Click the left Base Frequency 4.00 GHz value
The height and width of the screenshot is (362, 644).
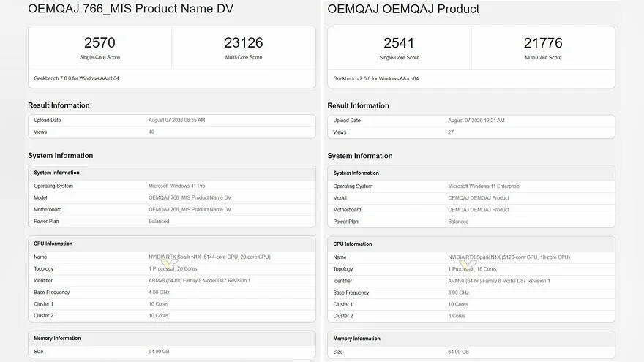pos(159,293)
